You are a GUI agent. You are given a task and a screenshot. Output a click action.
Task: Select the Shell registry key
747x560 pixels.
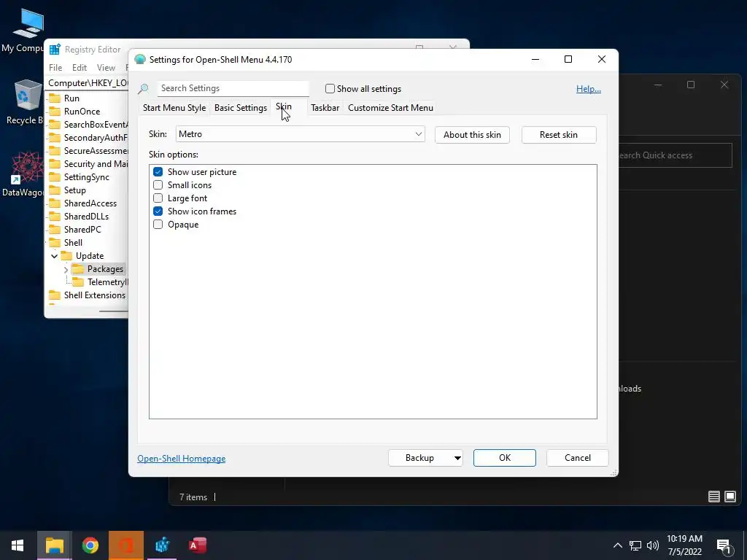tap(73, 242)
